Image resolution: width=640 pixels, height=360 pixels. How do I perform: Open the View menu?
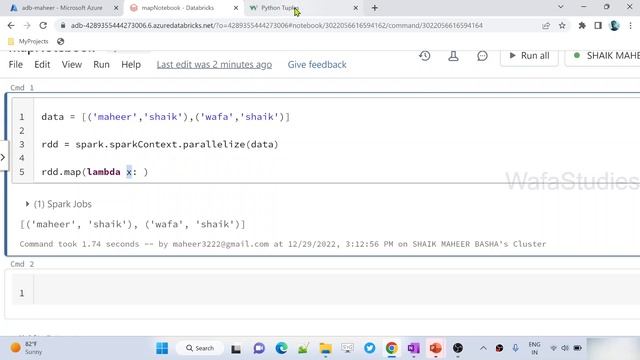(x=72, y=64)
